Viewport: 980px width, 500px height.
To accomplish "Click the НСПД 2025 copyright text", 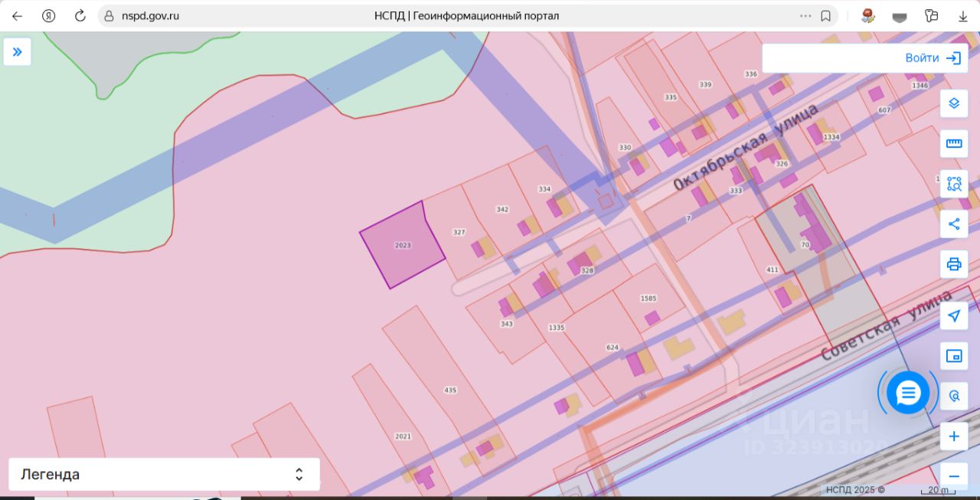I will point(856,489).
